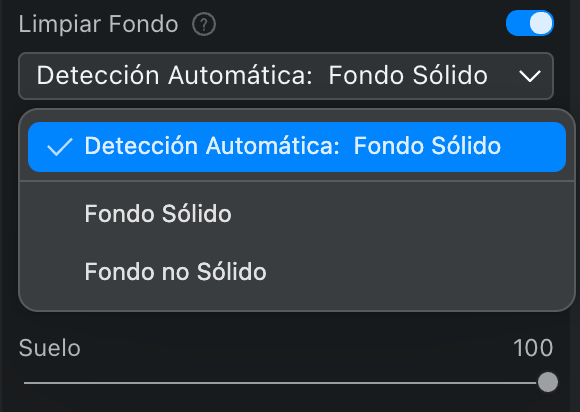Click the Suelo slider handle
The width and height of the screenshot is (580, 412).
[x=548, y=382]
